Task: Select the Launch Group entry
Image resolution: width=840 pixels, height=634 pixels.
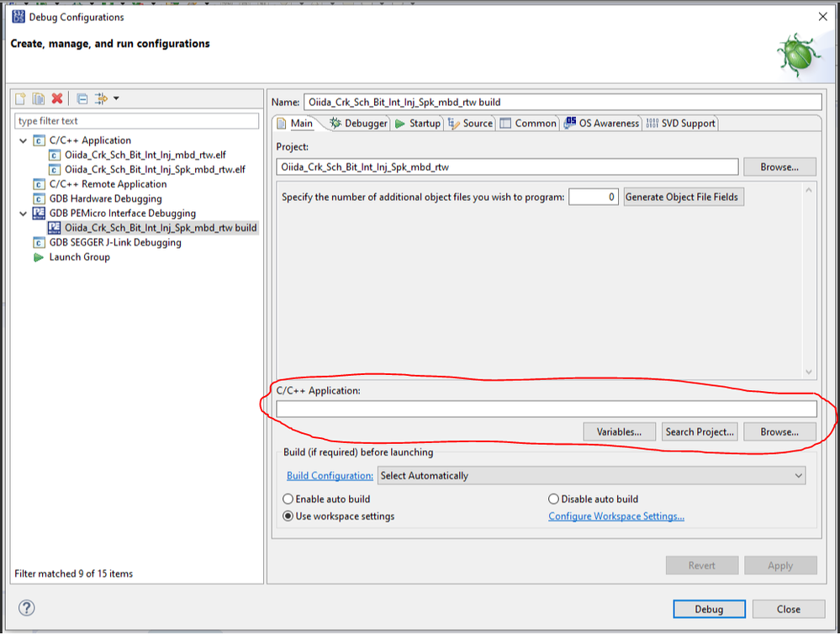Action: click(79, 257)
